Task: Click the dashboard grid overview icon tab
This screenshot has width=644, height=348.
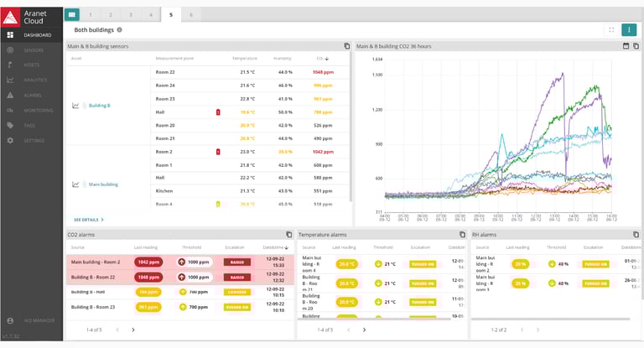Action: (x=72, y=15)
